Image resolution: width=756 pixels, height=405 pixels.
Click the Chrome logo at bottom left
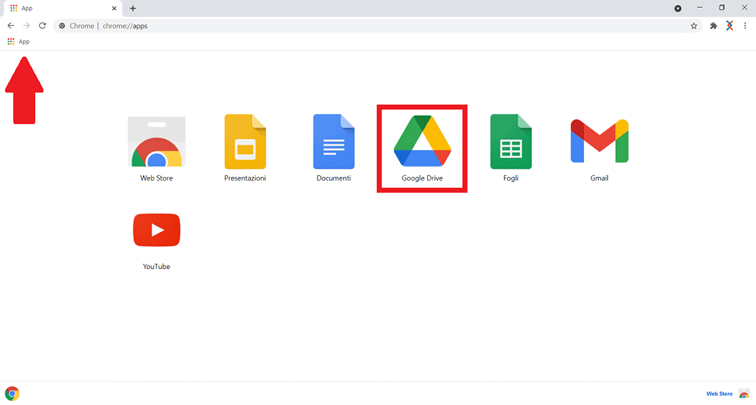point(12,393)
